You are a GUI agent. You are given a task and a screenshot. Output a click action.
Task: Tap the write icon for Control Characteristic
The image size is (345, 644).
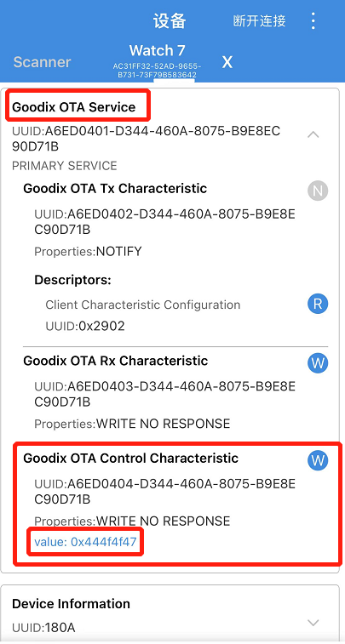point(318,460)
